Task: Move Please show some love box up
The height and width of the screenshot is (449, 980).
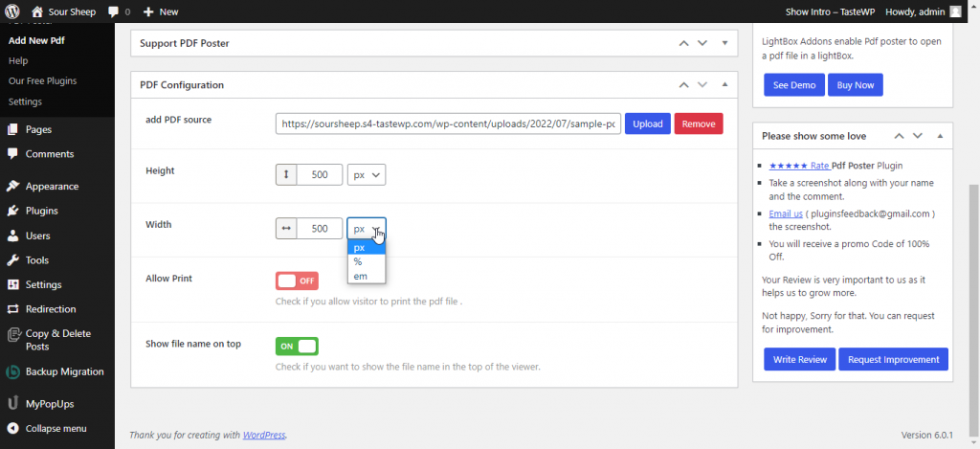Action: [x=899, y=136]
